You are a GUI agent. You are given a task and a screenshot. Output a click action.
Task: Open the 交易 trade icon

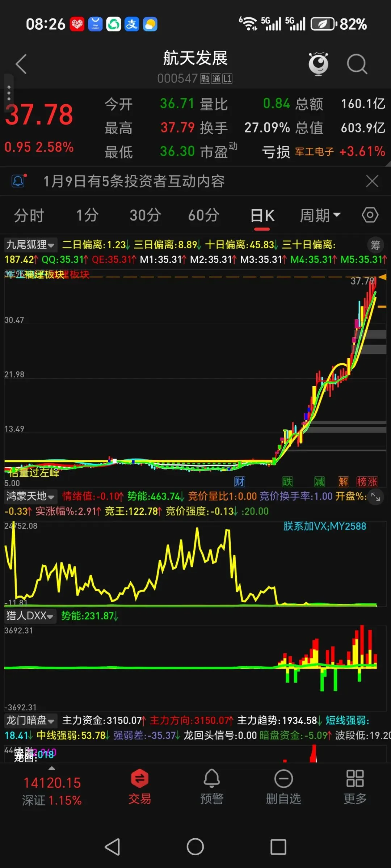pos(140,787)
